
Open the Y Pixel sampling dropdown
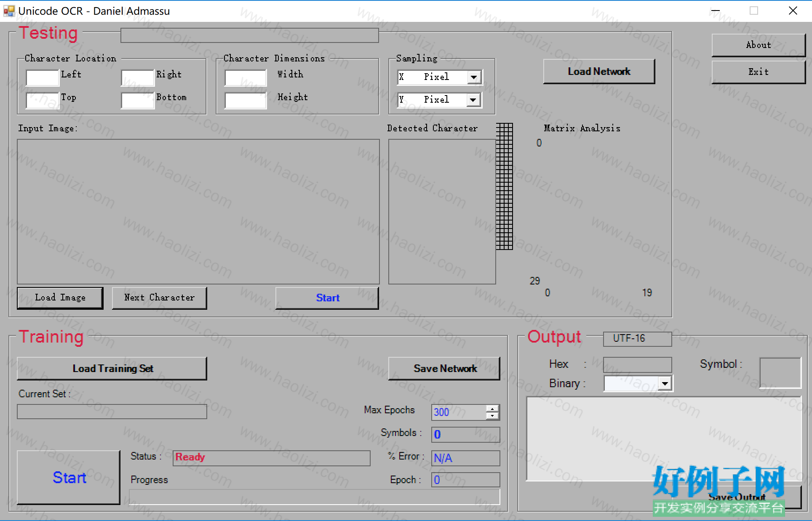[x=474, y=100]
